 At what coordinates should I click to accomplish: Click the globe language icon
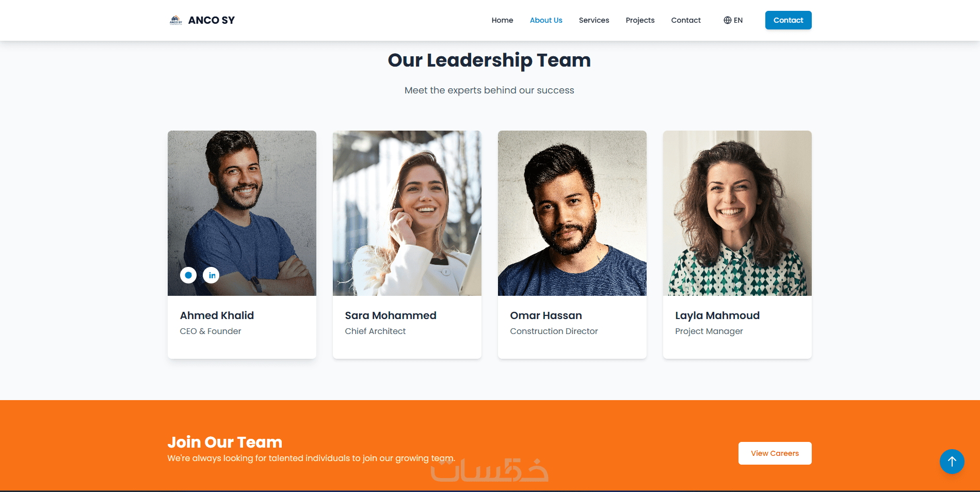pyautogui.click(x=728, y=20)
